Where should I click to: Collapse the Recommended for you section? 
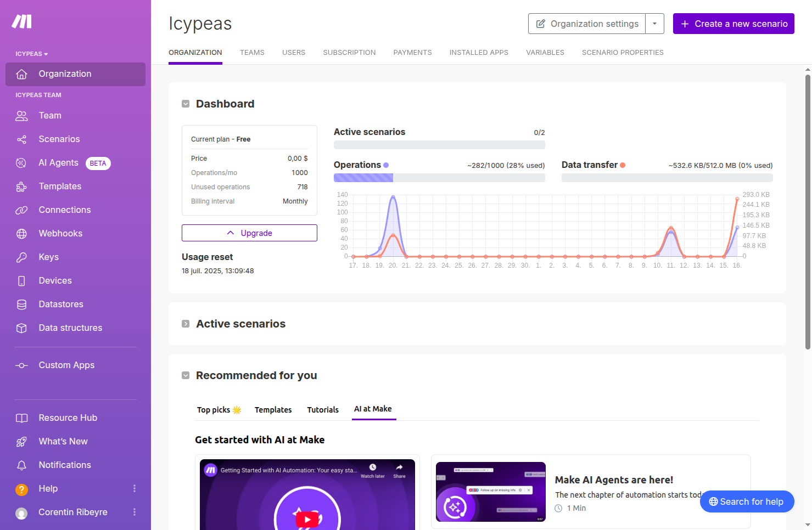click(186, 375)
